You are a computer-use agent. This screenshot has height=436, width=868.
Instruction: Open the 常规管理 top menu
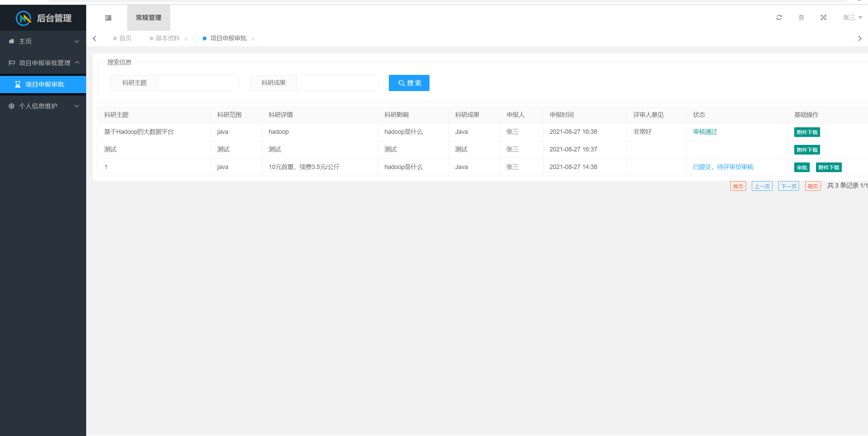coord(149,18)
